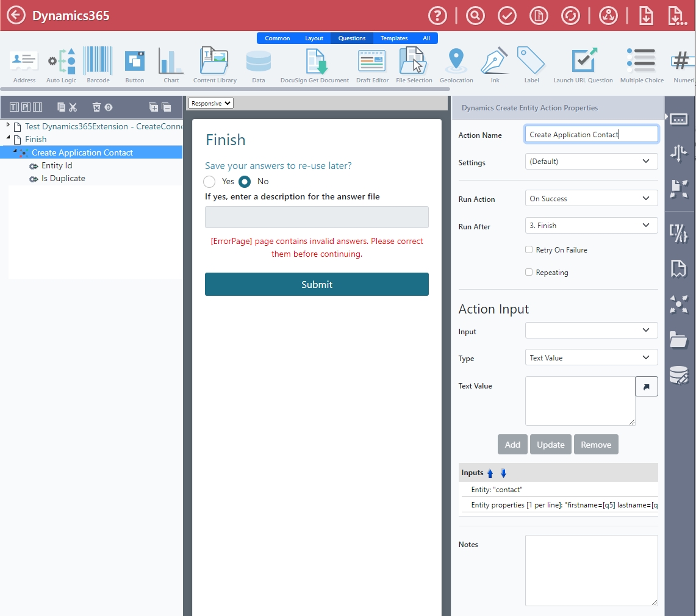Open the Type Text Value dropdown
The image size is (696, 616).
click(591, 357)
